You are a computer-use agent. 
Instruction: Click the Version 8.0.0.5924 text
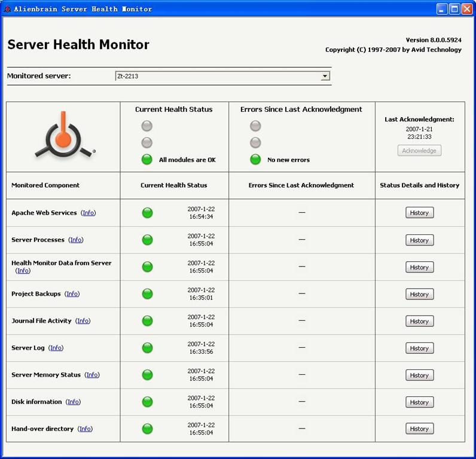pyautogui.click(x=434, y=39)
